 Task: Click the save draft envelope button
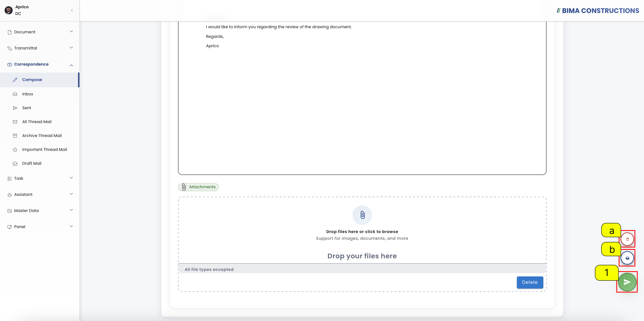click(627, 258)
